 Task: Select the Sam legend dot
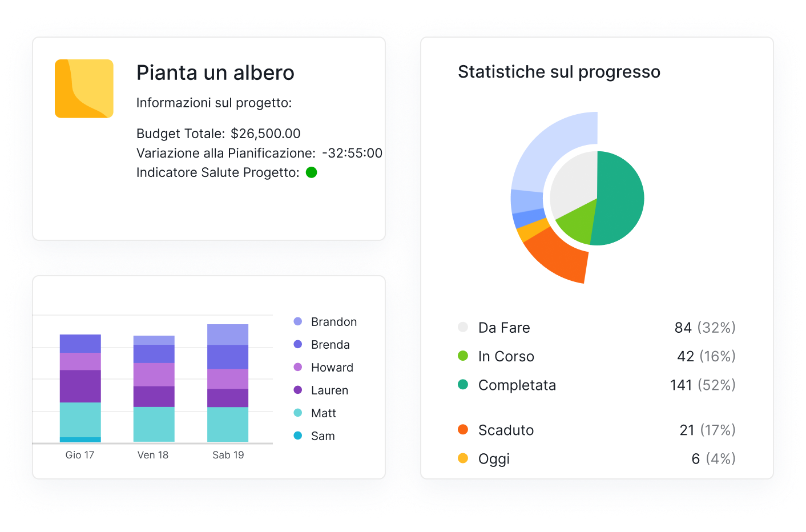[297, 436]
